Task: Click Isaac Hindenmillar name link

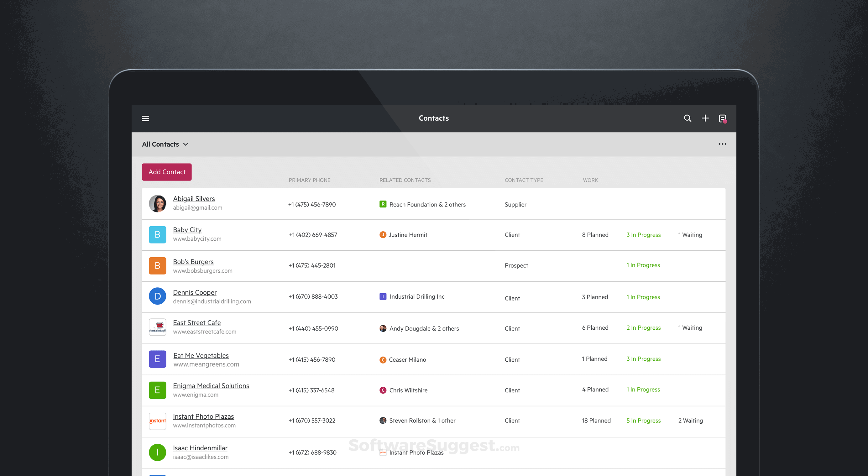Action: click(200, 448)
